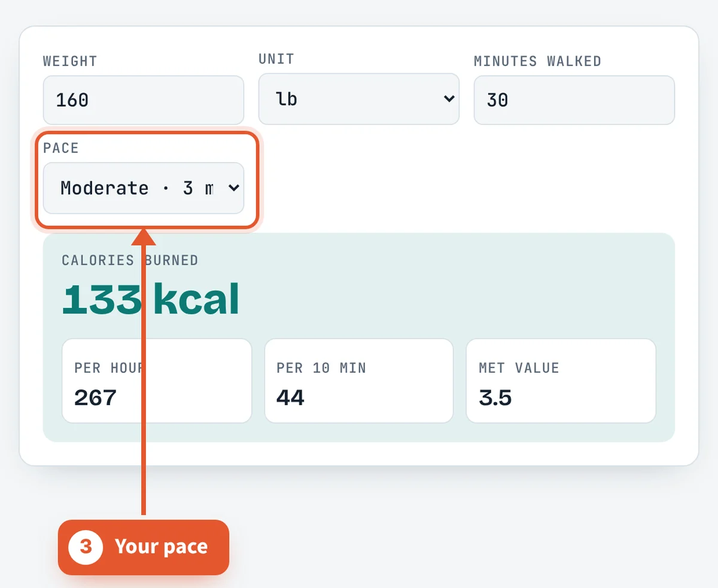Select the 133 kcal calories burned result
Image resolution: width=718 pixels, height=588 pixels.
(151, 299)
